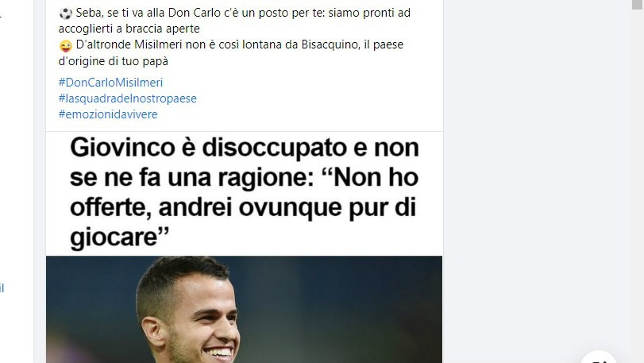This screenshot has width=644, height=363.
Task: Click the partially visible blue sidebar link
Action: coord(2,288)
